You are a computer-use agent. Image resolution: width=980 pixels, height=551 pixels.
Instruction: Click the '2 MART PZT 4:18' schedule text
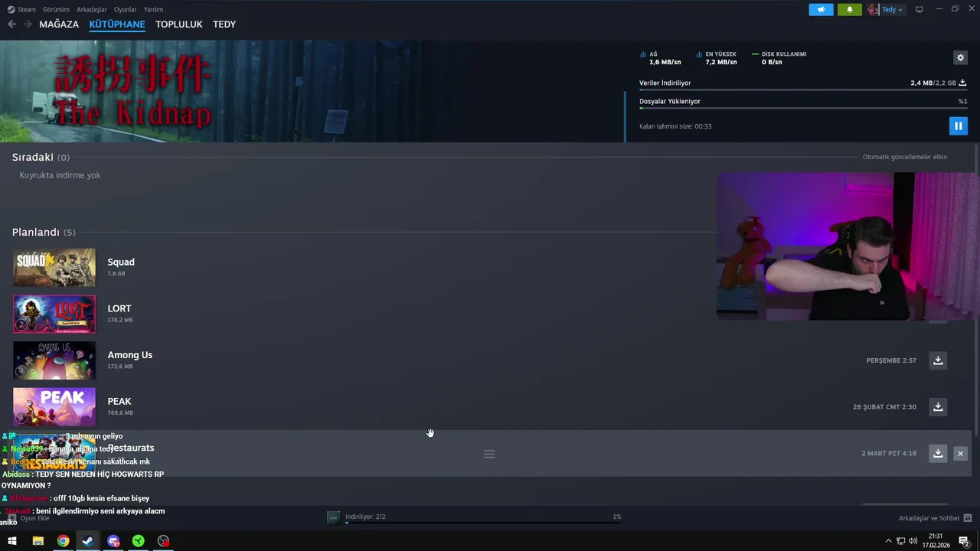point(889,454)
